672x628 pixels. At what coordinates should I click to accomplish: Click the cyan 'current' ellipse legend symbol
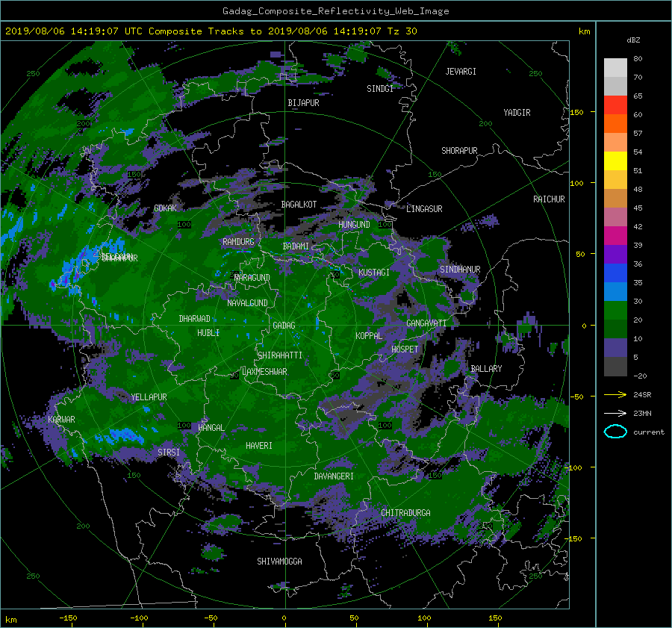(615, 432)
